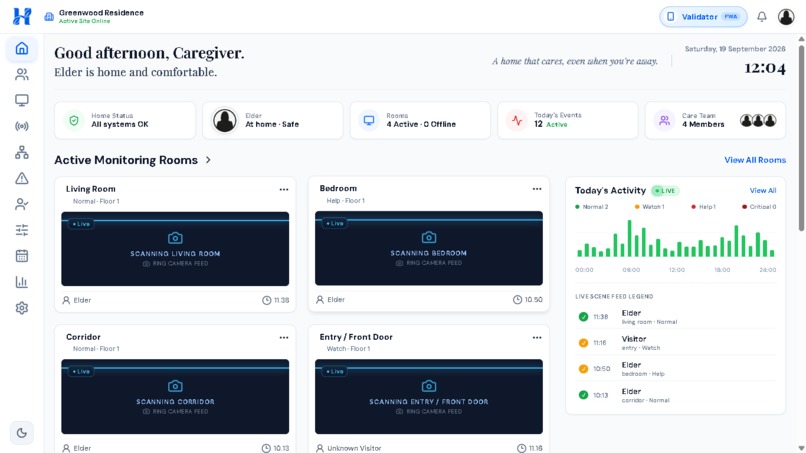The height and width of the screenshot is (453, 806).
Task: Click the notifications bell icon
Action: coord(762,17)
